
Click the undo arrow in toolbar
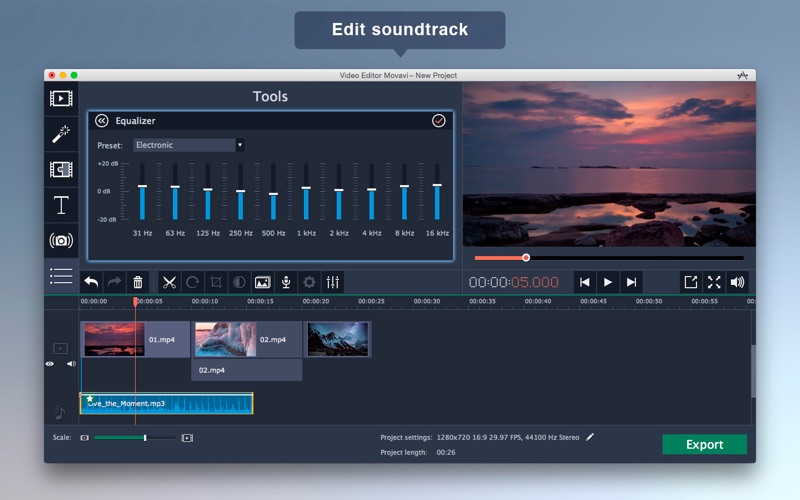click(x=91, y=283)
